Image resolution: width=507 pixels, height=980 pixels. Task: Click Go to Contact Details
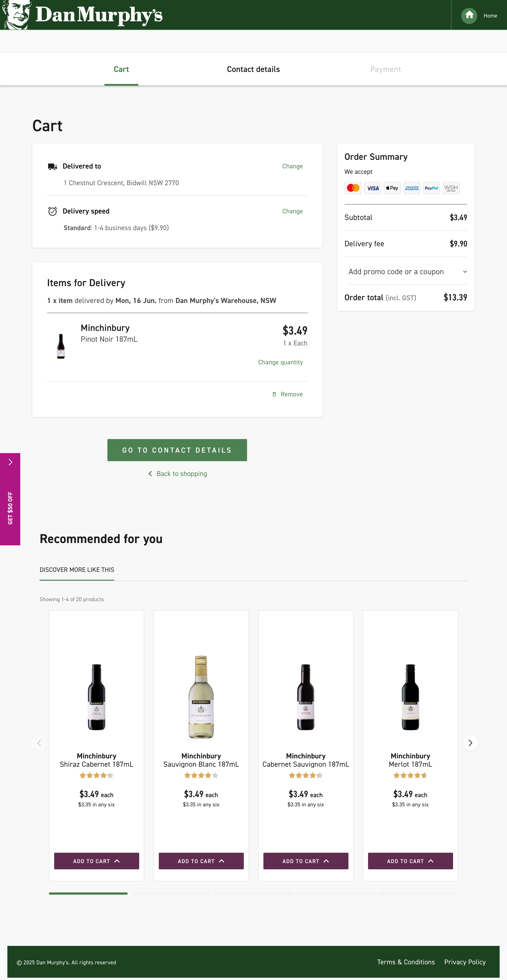tap(177, 450)
